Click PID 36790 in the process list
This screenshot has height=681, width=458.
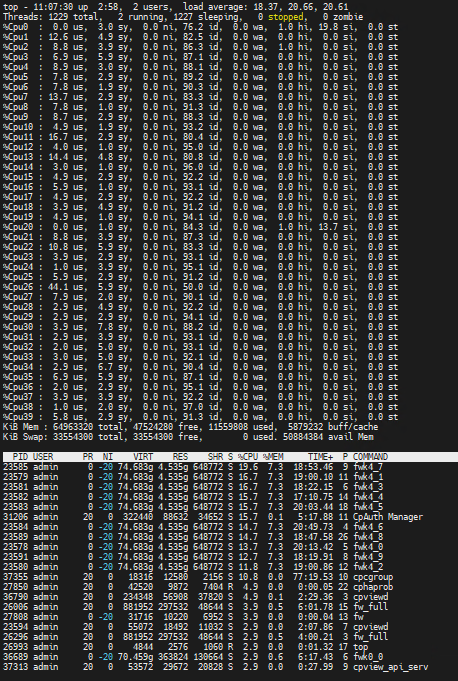click(x=16, y=596)
